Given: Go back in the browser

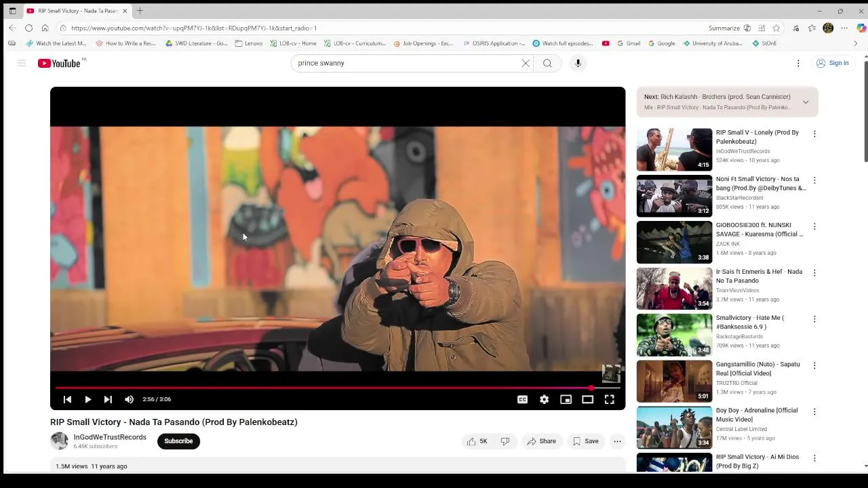Looking at the screenshot, I should [12, 28].
